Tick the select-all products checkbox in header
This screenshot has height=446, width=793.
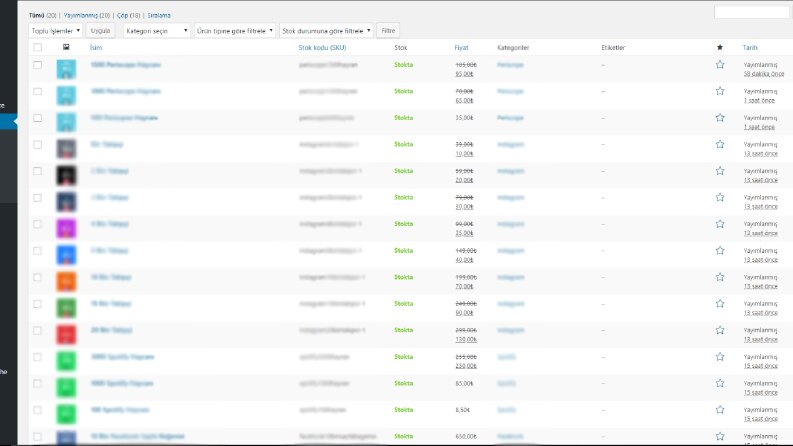(x=37, y=47)
